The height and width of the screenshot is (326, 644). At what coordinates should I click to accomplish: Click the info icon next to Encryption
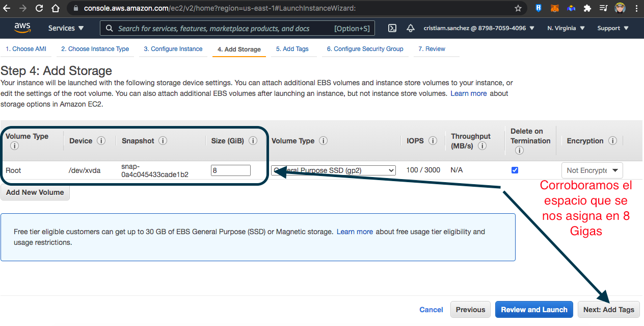click(612, 141)
